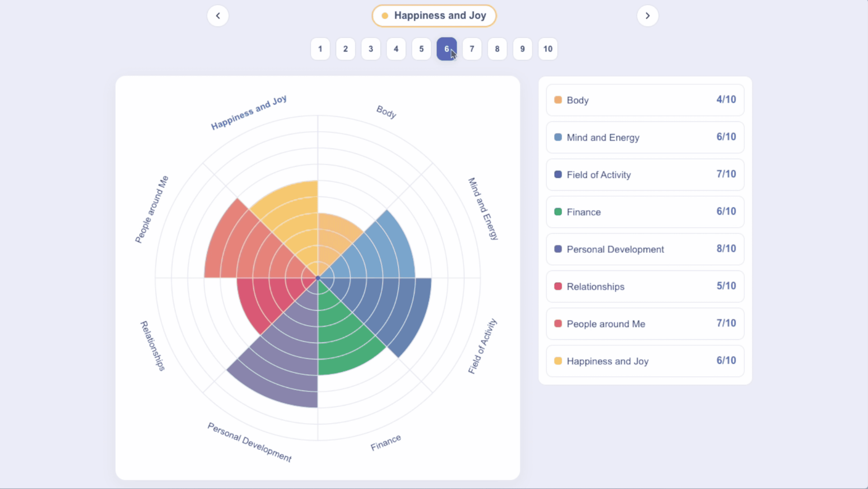The width and height of the screenshot is (868, 489).
Task: Select Happiness and Joy 6/10 list row
Action: [x=645, y=361]
